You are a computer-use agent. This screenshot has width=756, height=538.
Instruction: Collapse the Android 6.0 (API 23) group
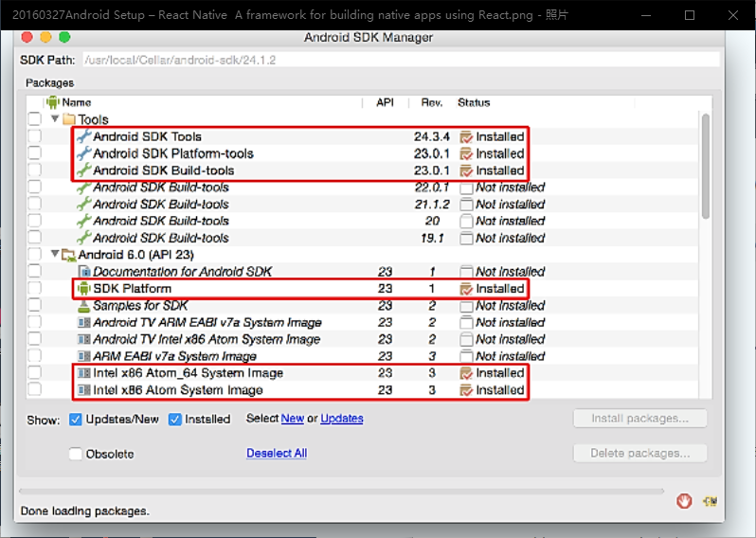55,254
